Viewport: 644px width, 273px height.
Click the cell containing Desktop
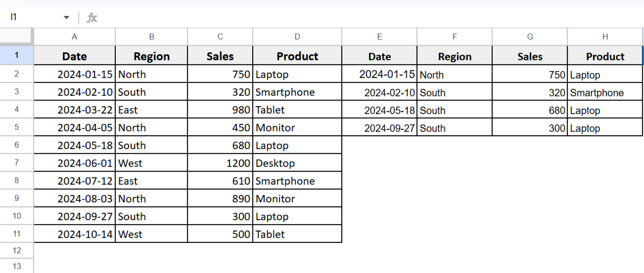pyautogui.click(x=297, y=163)
